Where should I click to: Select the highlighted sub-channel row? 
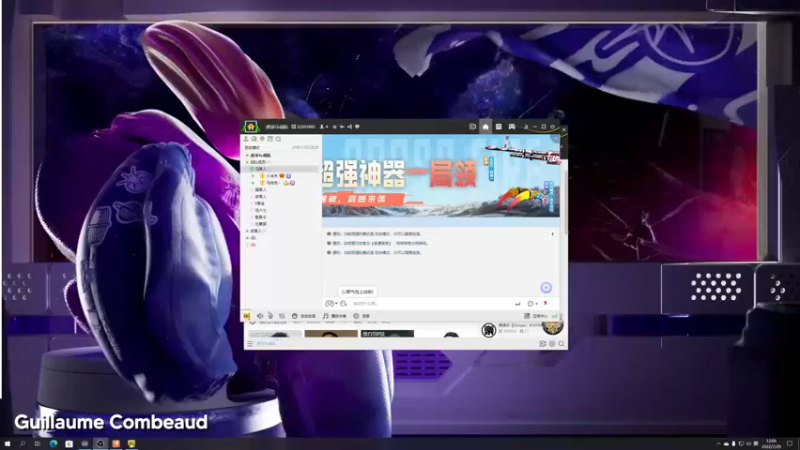[x=281, y=169]
